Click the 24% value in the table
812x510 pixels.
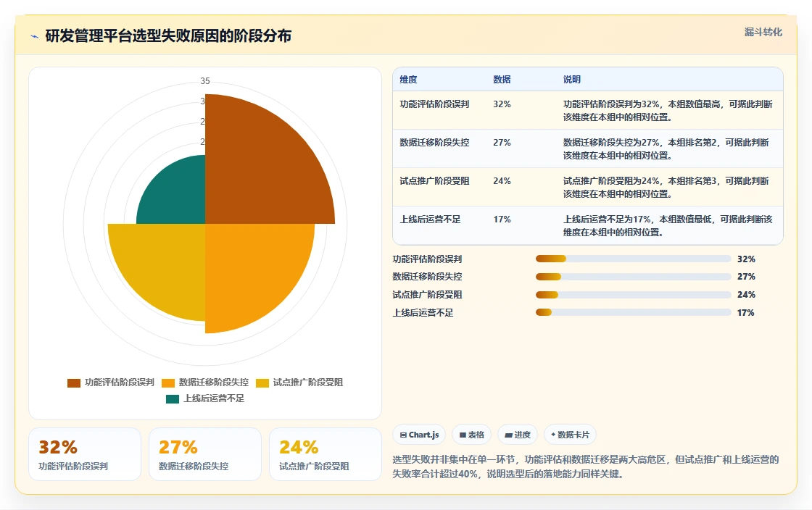click(x=502, y=181)
